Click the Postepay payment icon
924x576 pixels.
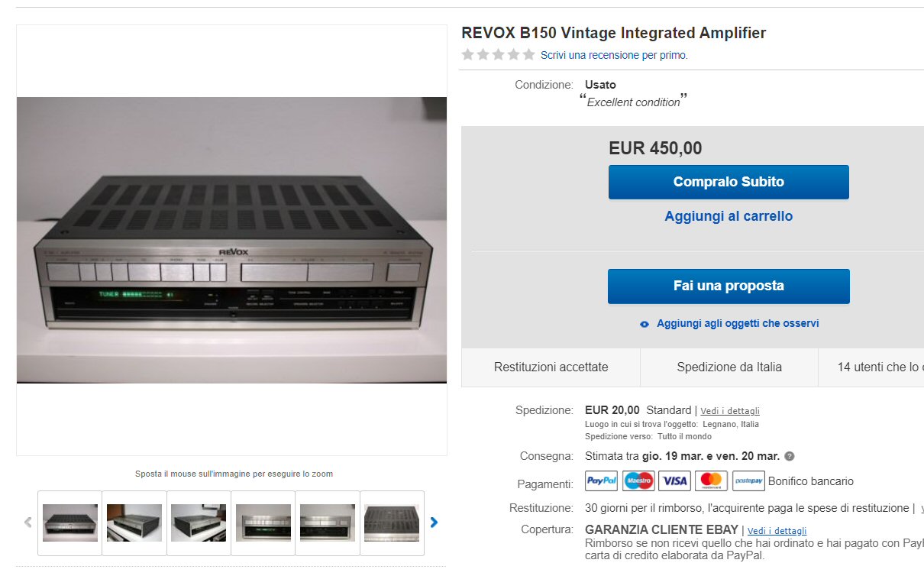748,481
